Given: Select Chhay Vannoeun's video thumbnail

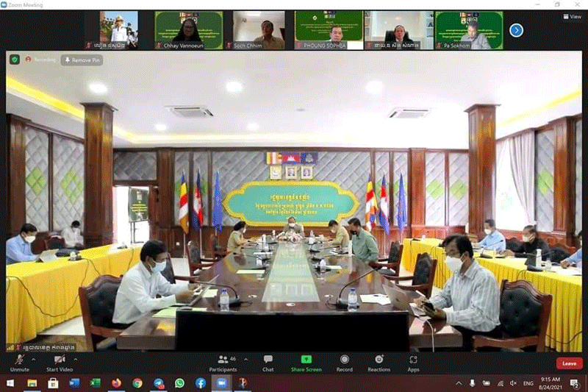Looking at the screenshot, I should (188, 30).
